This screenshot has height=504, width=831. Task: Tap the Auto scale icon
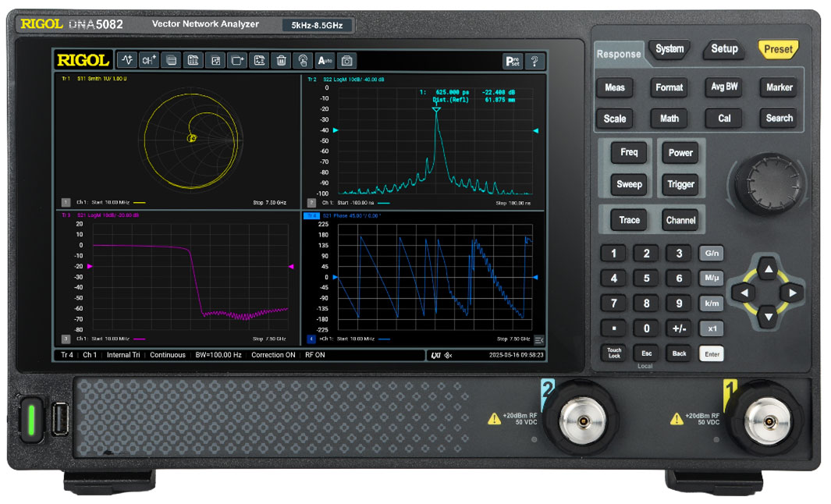point(325,60)
